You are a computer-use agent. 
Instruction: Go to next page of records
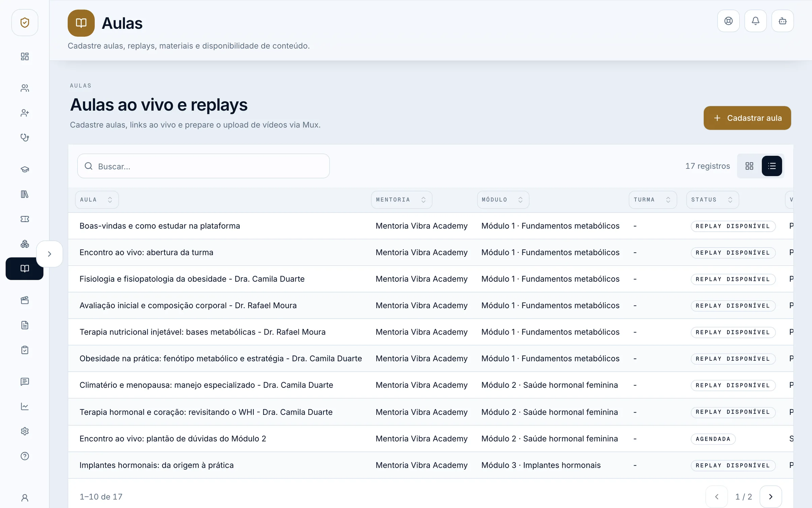771,497
